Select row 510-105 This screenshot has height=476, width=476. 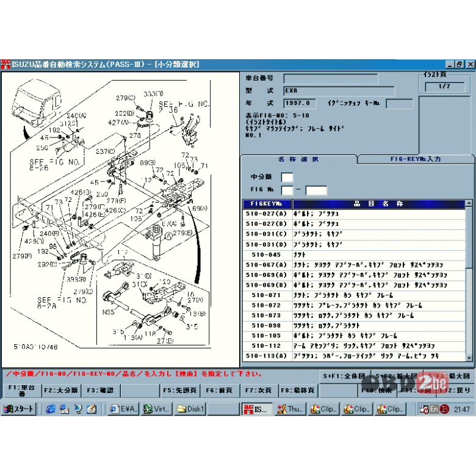[354, 336]
